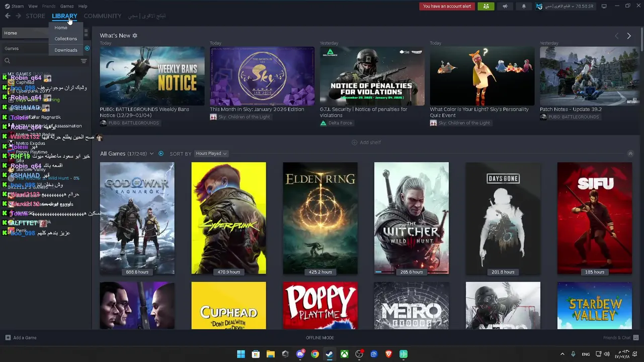Open the Hours Played sort dropdown
Viewport: 644px width, 362px height.
[211, 153]
